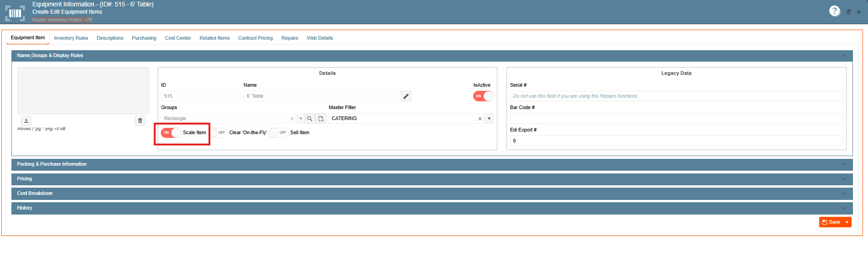
Task: Expand the History section
Action: [x=844, y=208]
